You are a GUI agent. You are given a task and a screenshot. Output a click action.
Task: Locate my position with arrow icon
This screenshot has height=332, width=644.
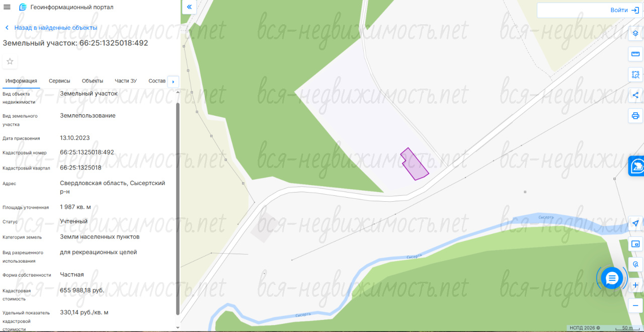[635, 223]
